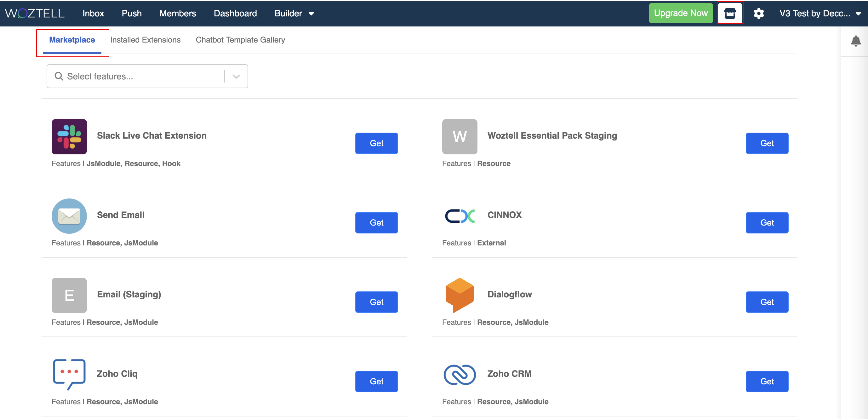Screen dimensions: 868x419
Task: Click the Slack Live Chat Extension logo
Action: point(69,136)
